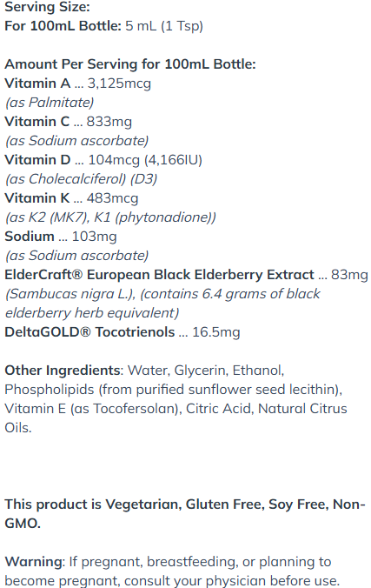Click the 'Other Ingredients' heading
Viewport: 371px width, 588px height.
click(63, 371)
